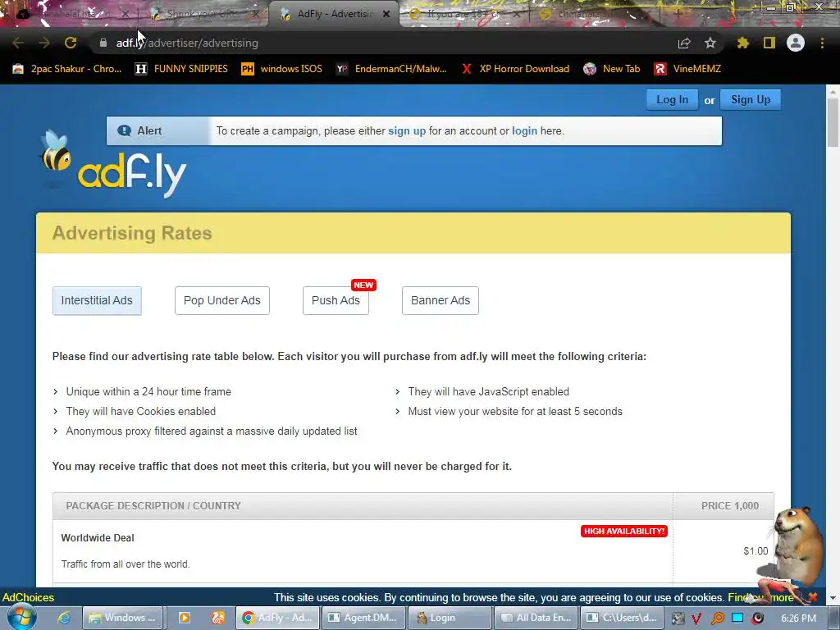
Task: Click the PACKAGE DESCRIPTION / COUNTRY header
Action: [x=153, y=505]
